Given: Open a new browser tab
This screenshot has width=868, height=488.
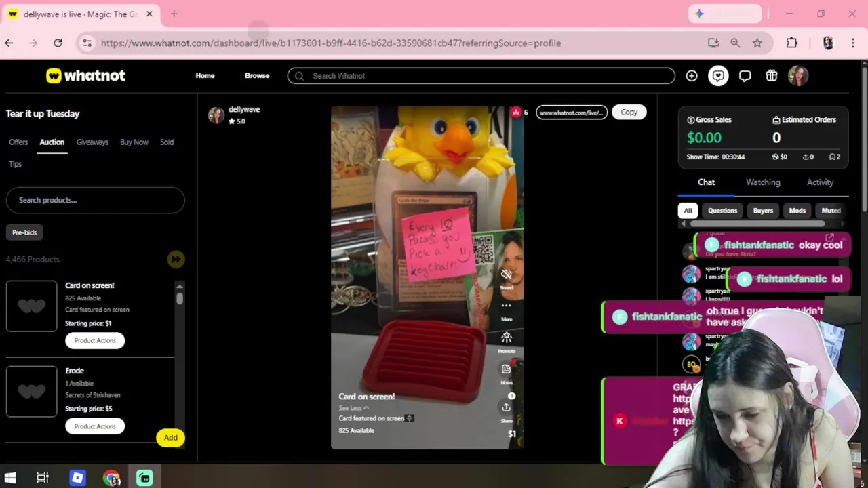Looking at the screenshot, I should tap(174, 14).
